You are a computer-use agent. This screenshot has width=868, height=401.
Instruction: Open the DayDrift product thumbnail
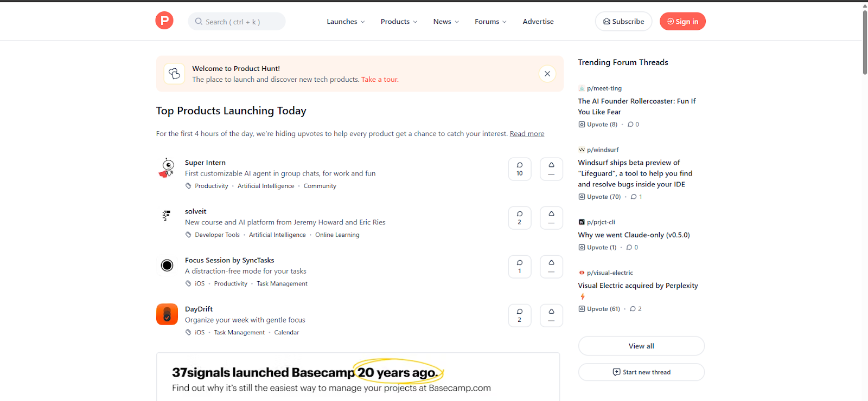(167, 314)
